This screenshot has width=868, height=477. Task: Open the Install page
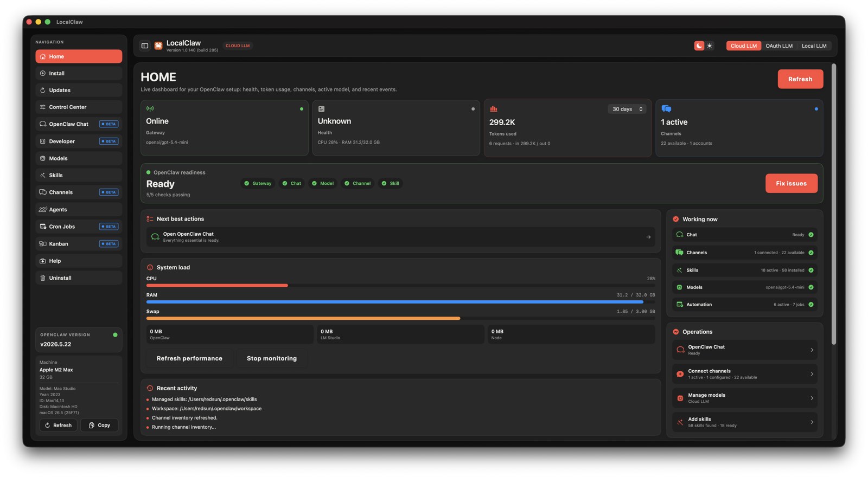tap(79, 73)
